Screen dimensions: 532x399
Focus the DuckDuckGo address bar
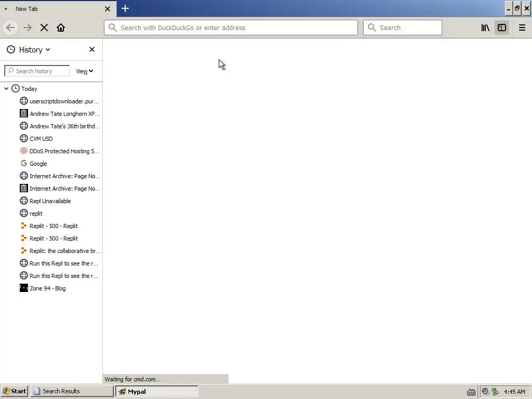point(231,28)
